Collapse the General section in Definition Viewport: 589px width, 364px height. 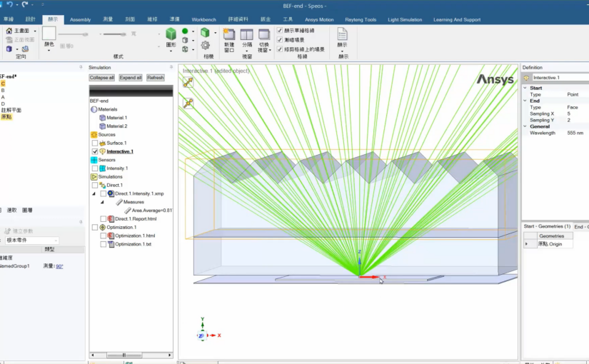click(x=525, y=126)
